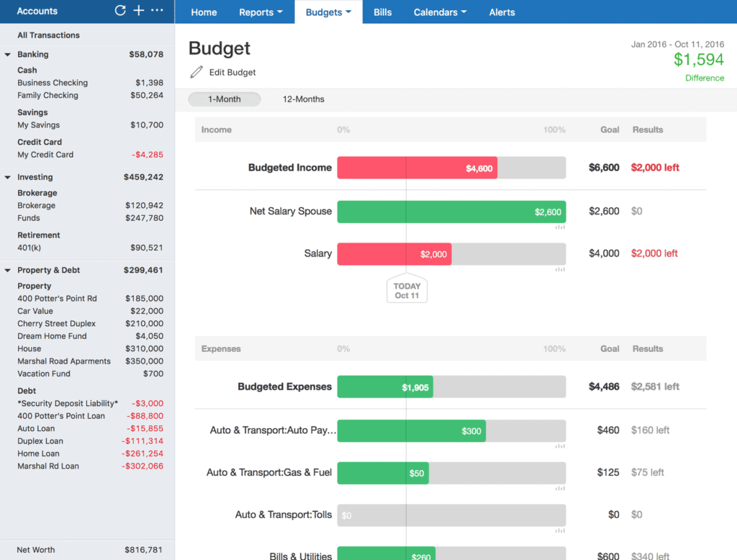Go to the Home tab
The image size is (737, 560).
click(x=204, y=12)
